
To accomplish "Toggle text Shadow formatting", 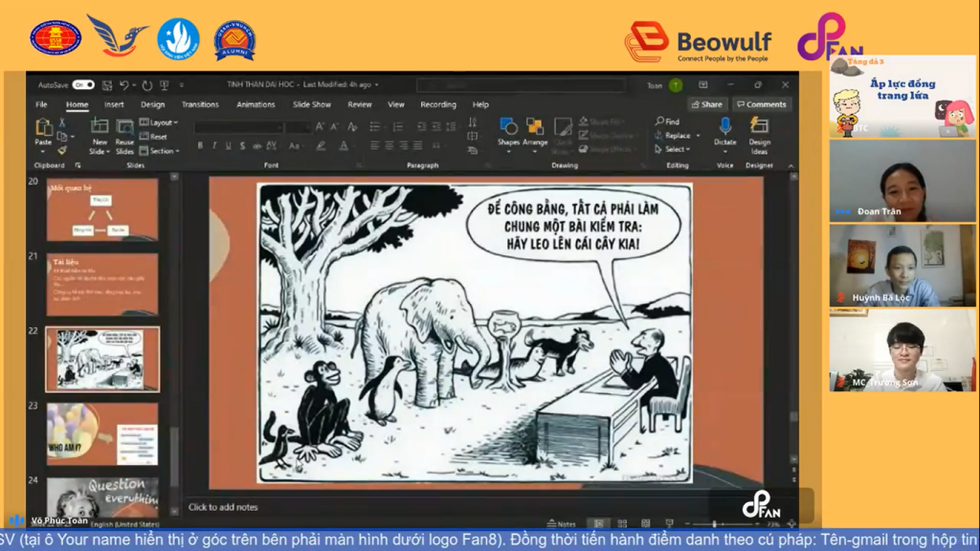I will point(242,145).
